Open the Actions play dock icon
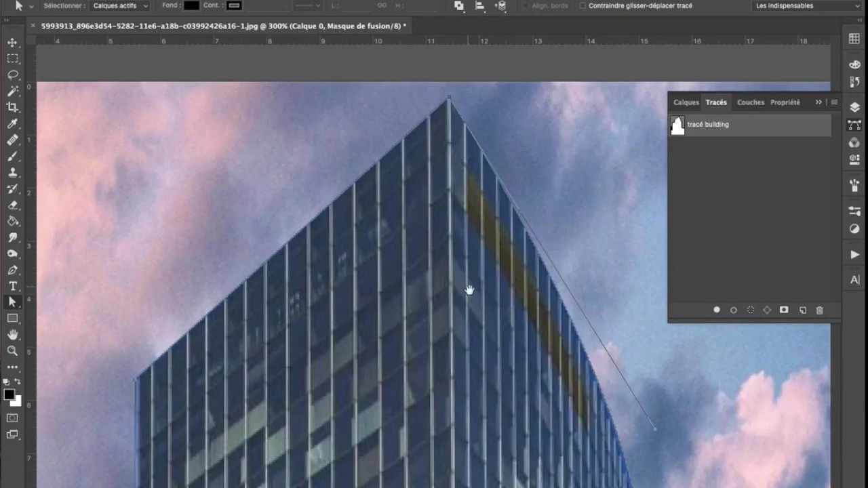Screen dimensions: 868x488 tap(854, 254)
